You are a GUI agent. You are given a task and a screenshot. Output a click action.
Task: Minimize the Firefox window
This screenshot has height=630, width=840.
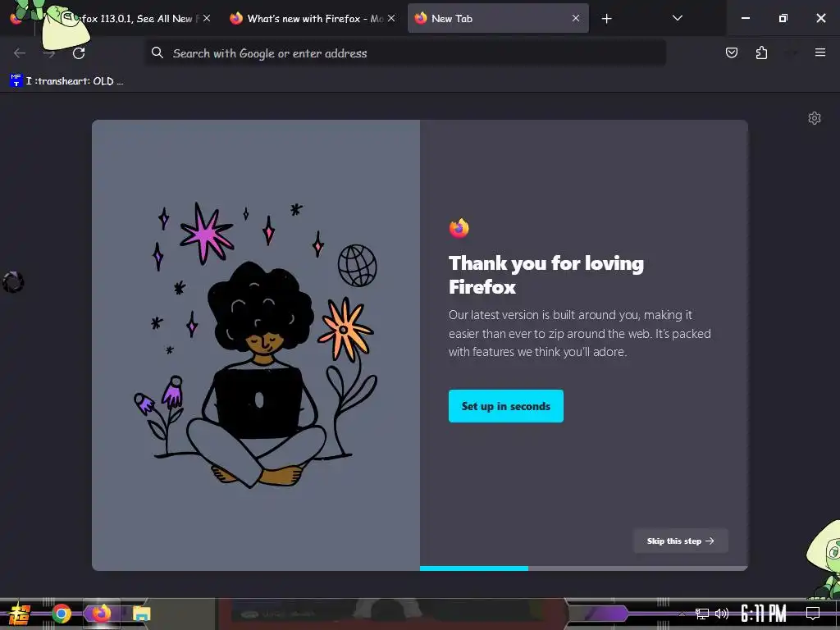pos(745,18)
